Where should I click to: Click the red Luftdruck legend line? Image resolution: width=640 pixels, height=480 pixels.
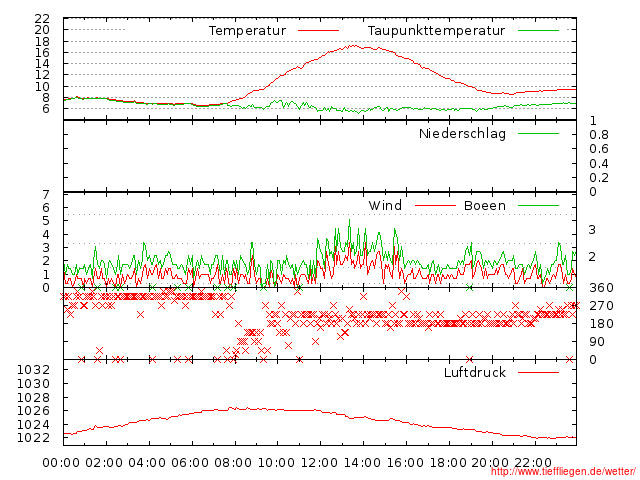coord(538,372)
